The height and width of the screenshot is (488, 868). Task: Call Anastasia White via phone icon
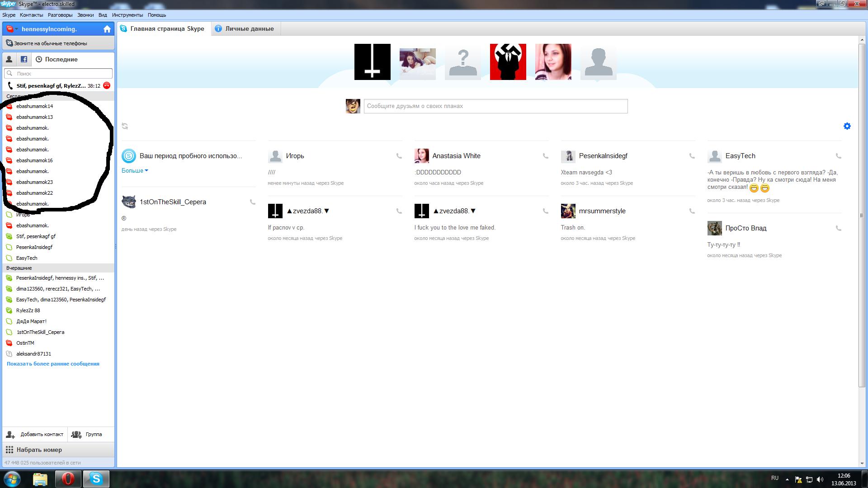[545, 156]
